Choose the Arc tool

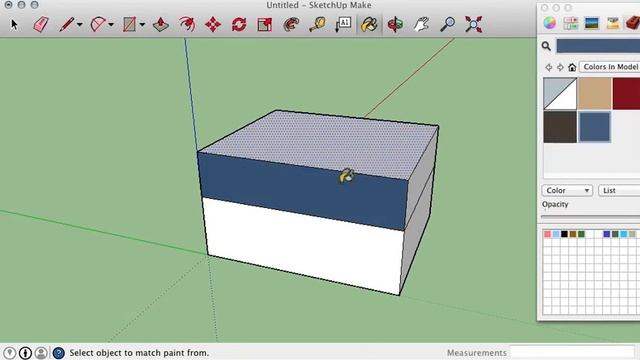point(98,24)
